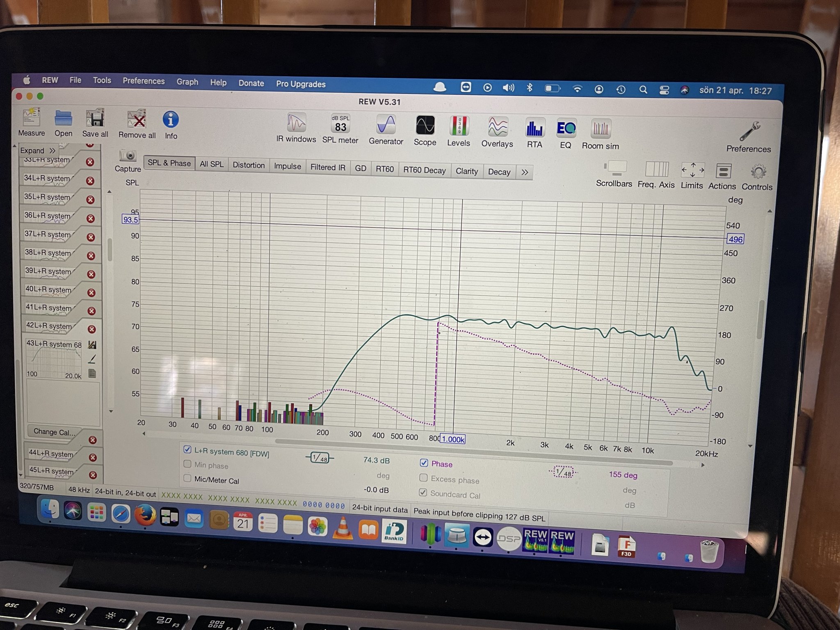The height and width of the screenshot is (630, 840).
Task: Open the Scope tool
Action: [425, 130]
